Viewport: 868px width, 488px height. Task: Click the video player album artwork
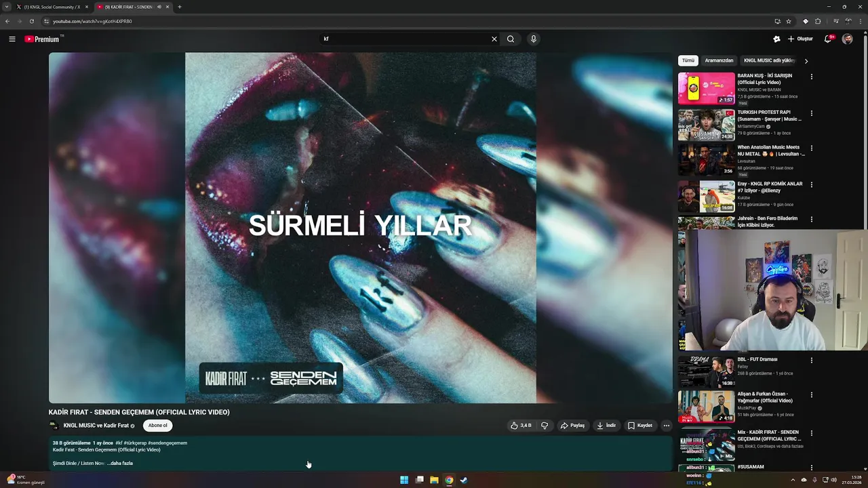pos(360,228)
